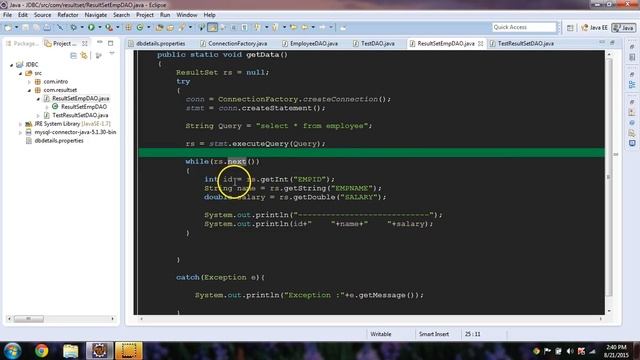Switch to dbdetails.properties editor tab
640x360 pixels.
tap(157, 43)
